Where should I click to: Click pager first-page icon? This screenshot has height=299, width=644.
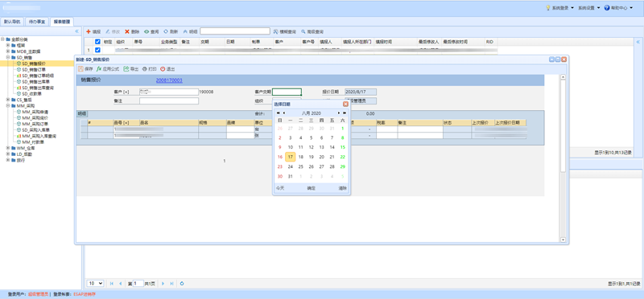[x=112, y=284]
